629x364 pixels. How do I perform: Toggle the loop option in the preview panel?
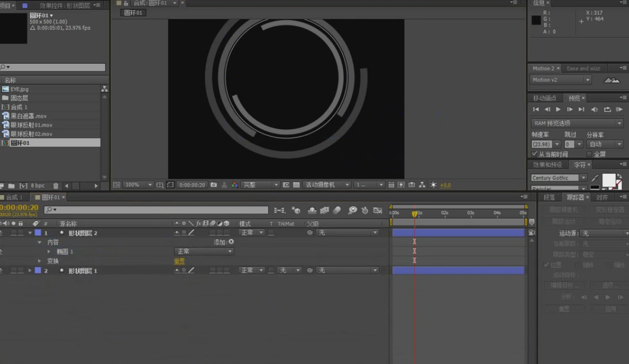point(607,109)
